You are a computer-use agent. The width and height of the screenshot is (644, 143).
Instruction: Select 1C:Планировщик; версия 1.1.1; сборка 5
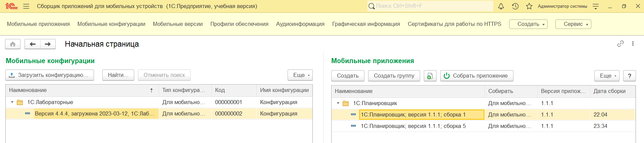483,126
